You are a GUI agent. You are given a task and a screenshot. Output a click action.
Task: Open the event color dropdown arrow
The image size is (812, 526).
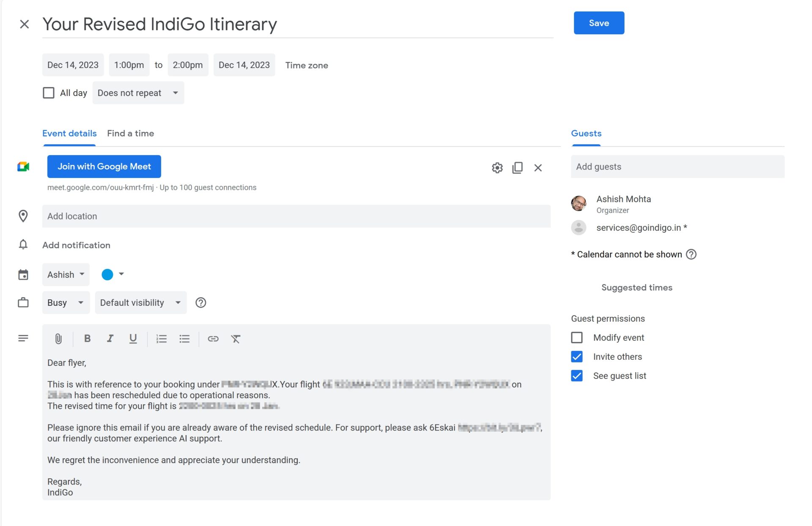(x=121, y=274)
